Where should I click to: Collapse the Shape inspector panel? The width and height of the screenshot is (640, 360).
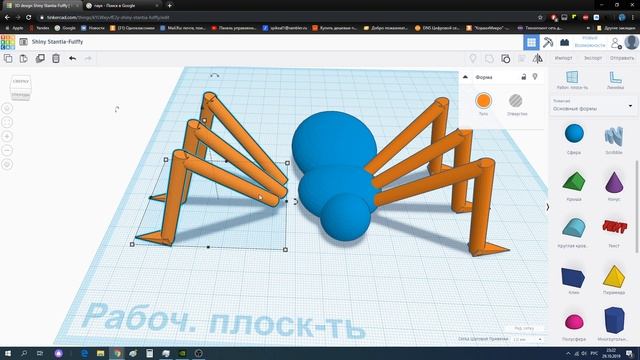(x=465, y=77)
